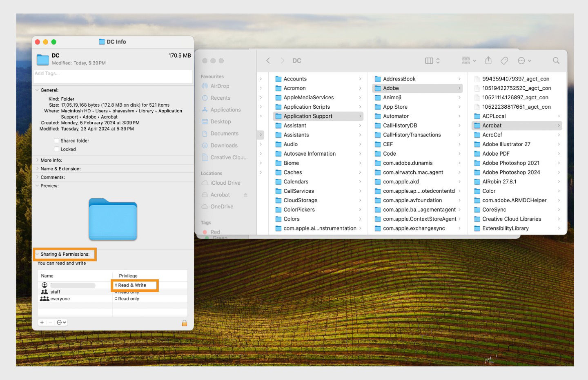Click the Share icon in the Finder toolbar
The width and height of the screenshot is (588, 380).
488,60
